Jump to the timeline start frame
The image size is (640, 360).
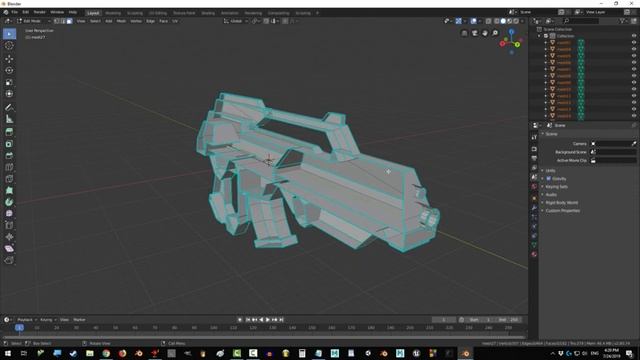pos(247,320)
